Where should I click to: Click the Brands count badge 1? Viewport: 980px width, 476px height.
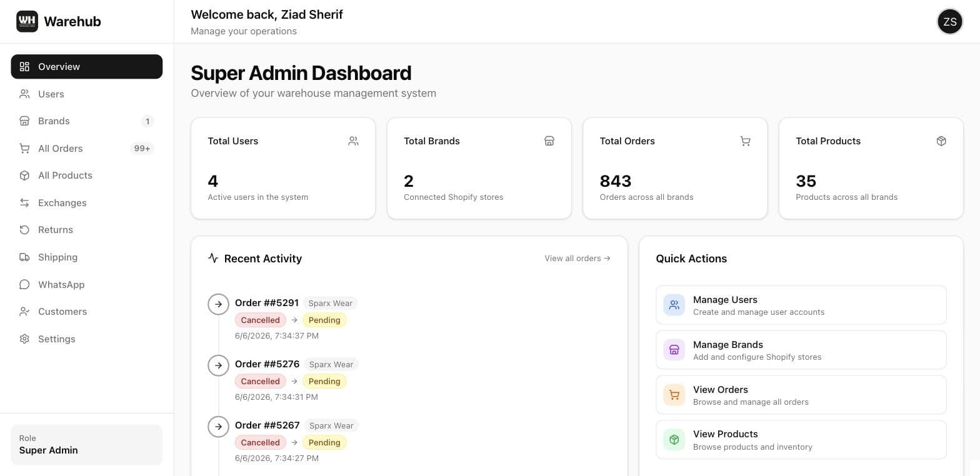pyautogui.click(x=147, y=121)
